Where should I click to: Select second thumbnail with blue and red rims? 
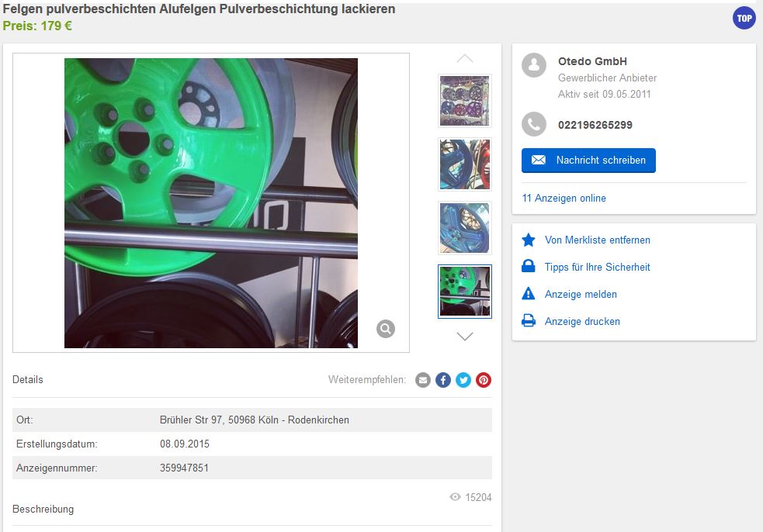[x=465, y=164]
